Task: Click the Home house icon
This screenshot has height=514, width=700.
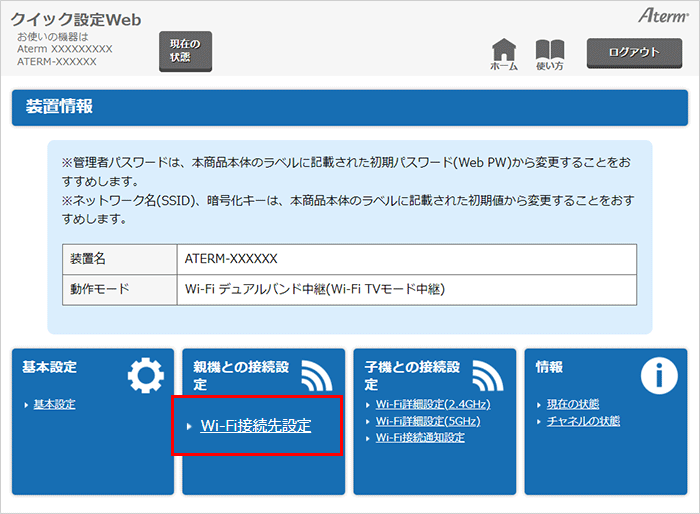Action: (504, 51)
